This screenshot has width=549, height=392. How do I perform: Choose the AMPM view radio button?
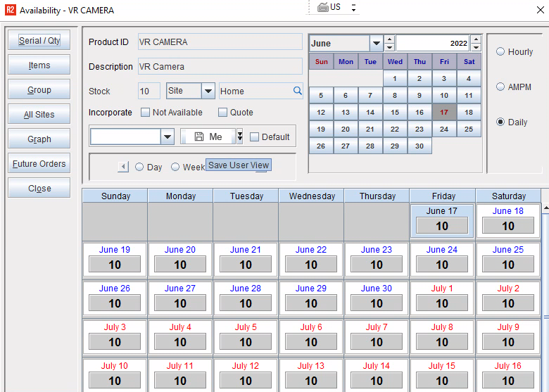click(500, 87)
